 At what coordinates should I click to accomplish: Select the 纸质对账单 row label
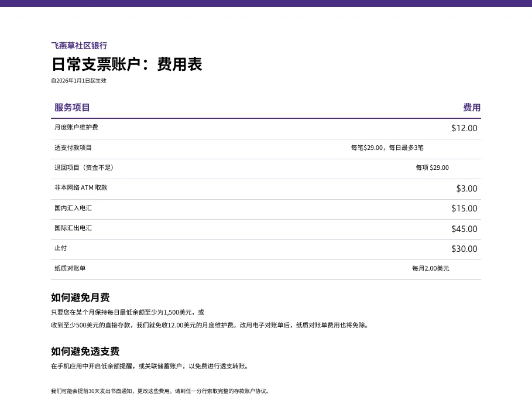[x=70, y=268]
